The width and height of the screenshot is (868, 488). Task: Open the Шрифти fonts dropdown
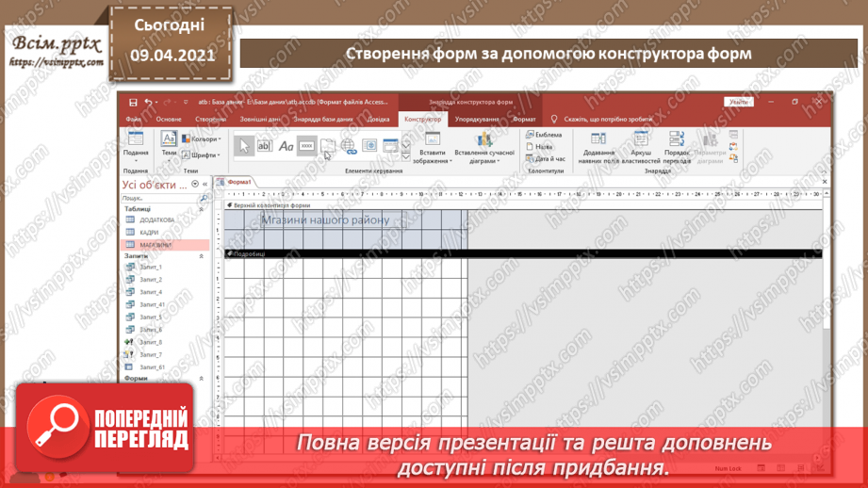coord(201,155)
